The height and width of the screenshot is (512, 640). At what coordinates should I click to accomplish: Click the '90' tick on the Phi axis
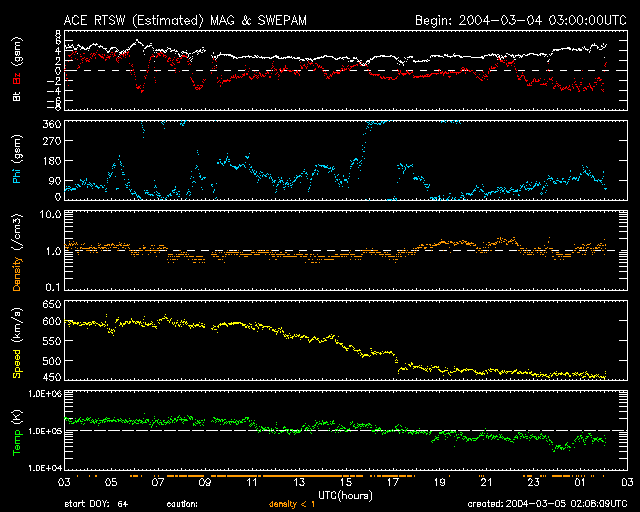(55, 180)
